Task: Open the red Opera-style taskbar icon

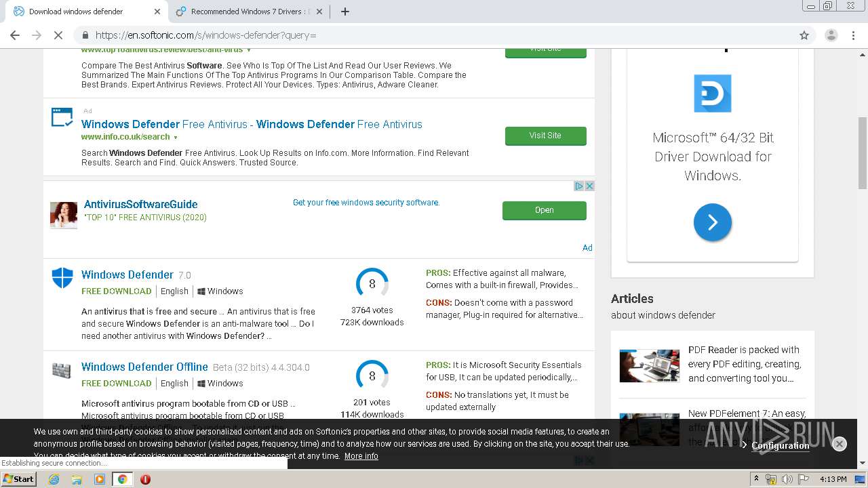Action: 145,479
